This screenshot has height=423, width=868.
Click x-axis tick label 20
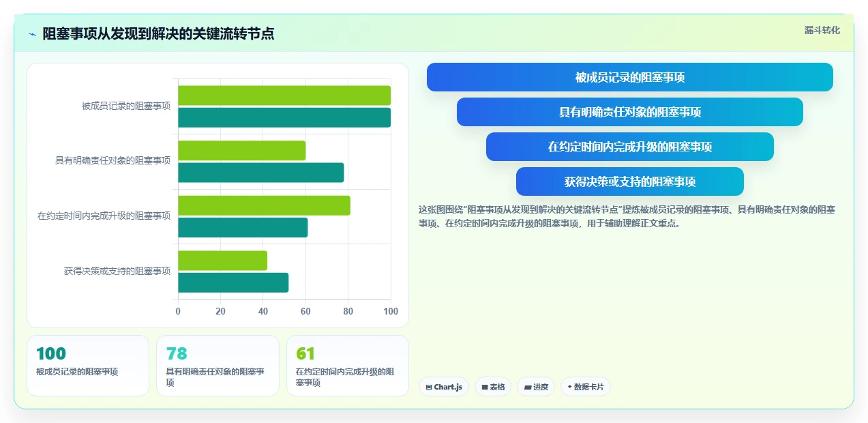click(220, 311)
